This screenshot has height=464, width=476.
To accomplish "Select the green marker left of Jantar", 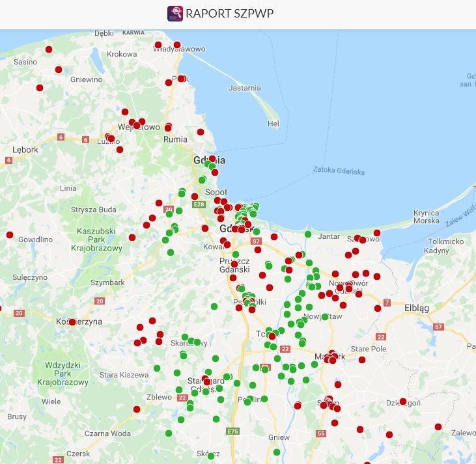I will click(x=308, y=234).
